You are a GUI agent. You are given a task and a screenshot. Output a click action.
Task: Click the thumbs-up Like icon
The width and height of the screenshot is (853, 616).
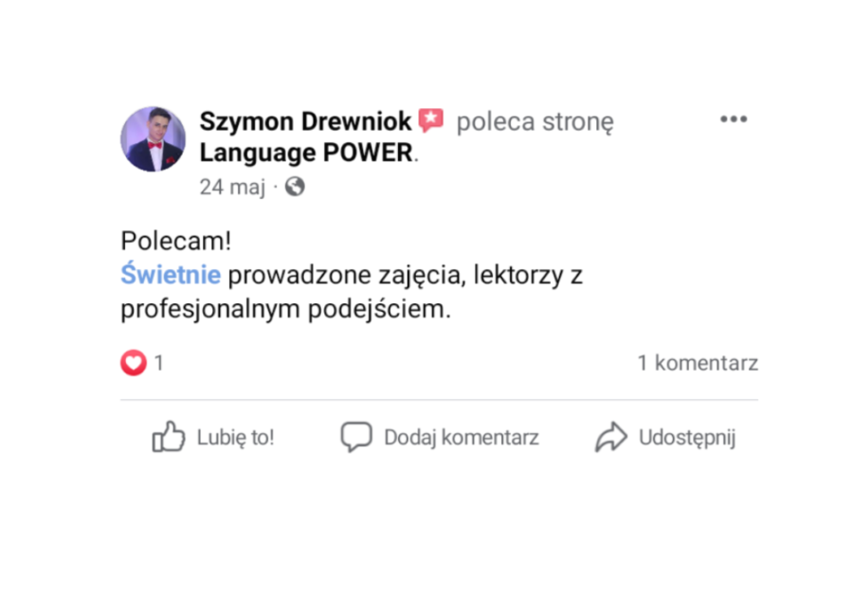(x=168, y=437)
